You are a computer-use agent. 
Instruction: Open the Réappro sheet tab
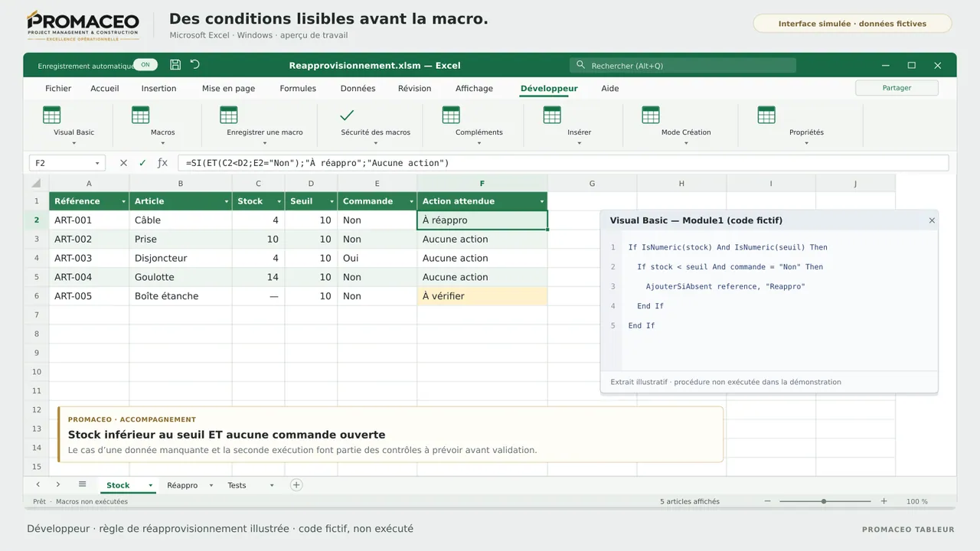click(x=182, y=485)
